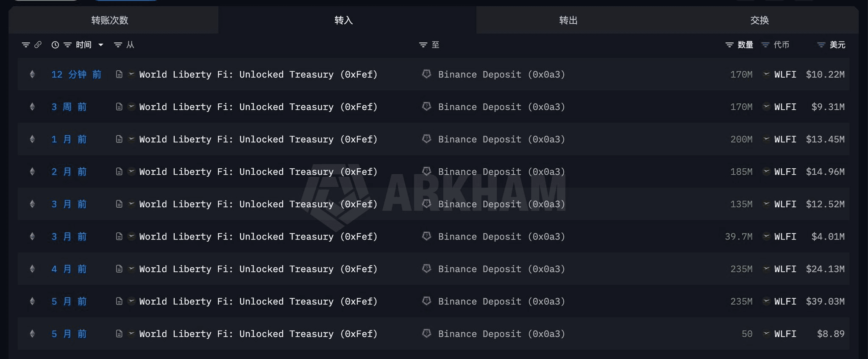868x359 pixels.
Task: Open the 12 分钟 前 transaction link
Action: [x=76, y=74]
